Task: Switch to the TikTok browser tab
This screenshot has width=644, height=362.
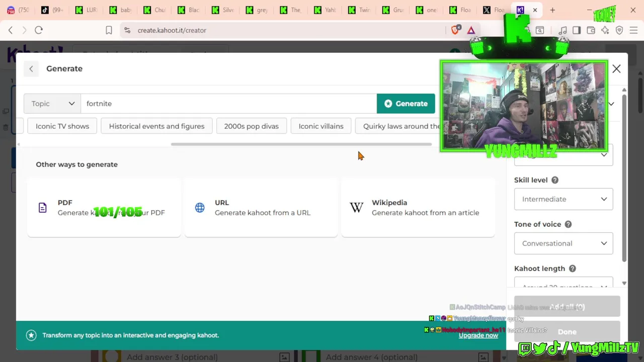Action: click(x=52, y=10)
